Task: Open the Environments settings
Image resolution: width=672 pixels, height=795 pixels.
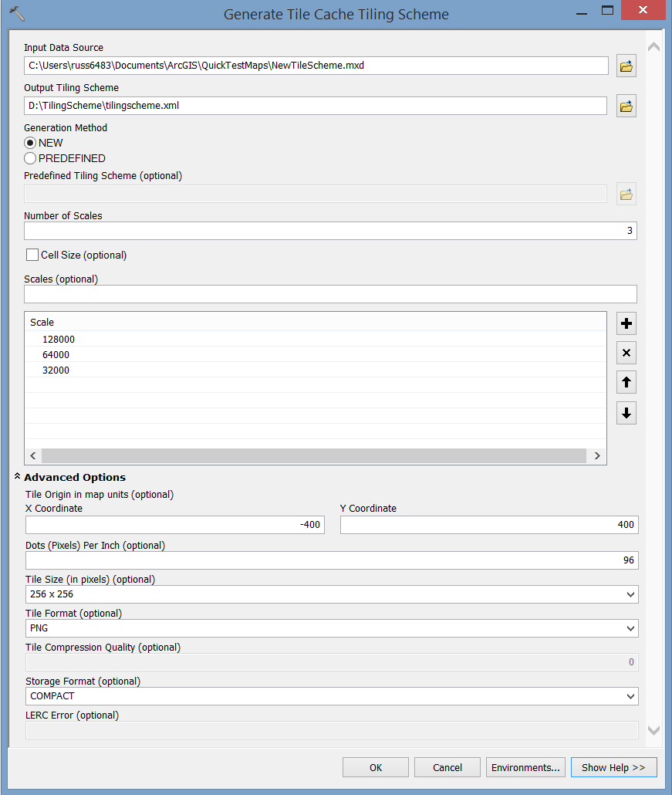Action: [525, 767]
